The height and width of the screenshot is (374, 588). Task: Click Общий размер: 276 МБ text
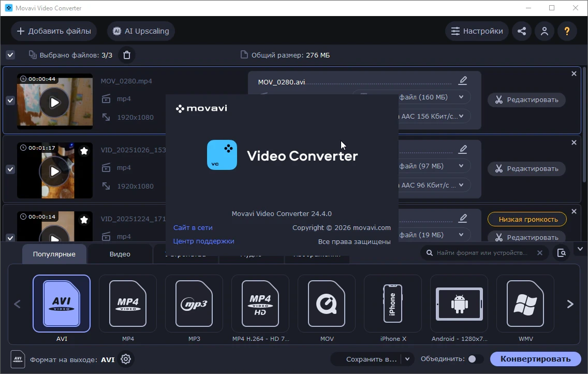point(290,55)
